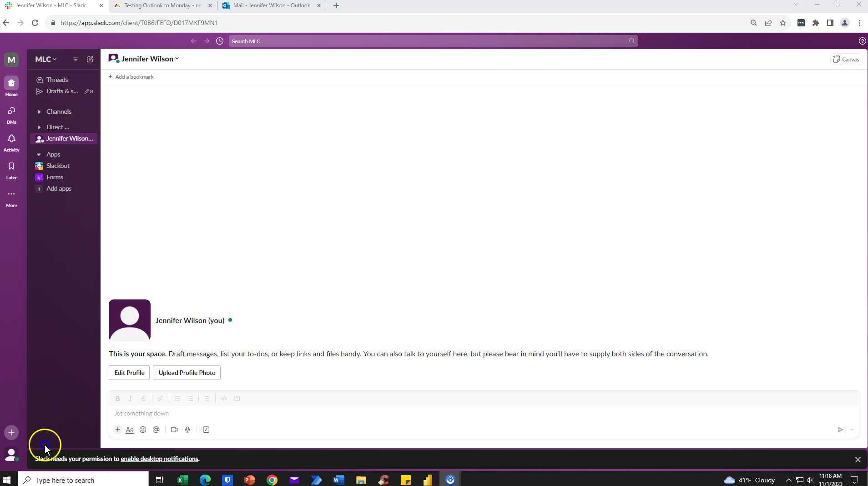Mention someone with the @ icon
Screen dimensions: 868x486
[x=156, y=430]
